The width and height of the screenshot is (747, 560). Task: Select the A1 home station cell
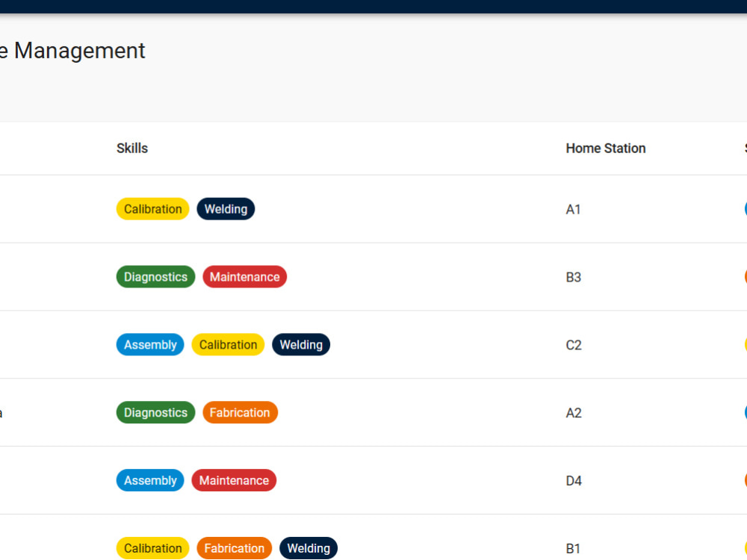573,210
